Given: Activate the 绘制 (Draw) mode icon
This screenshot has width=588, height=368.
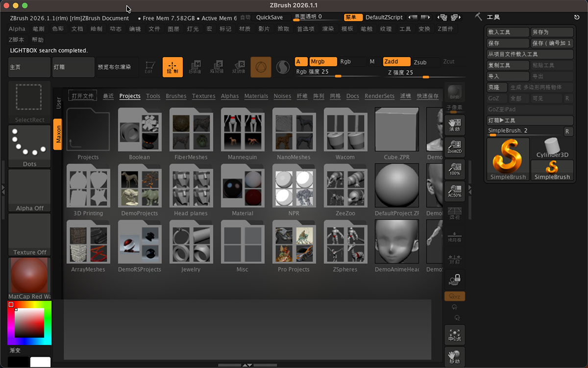Looking at the screenshot, I should pyautogui.click(x=172, y=67).
